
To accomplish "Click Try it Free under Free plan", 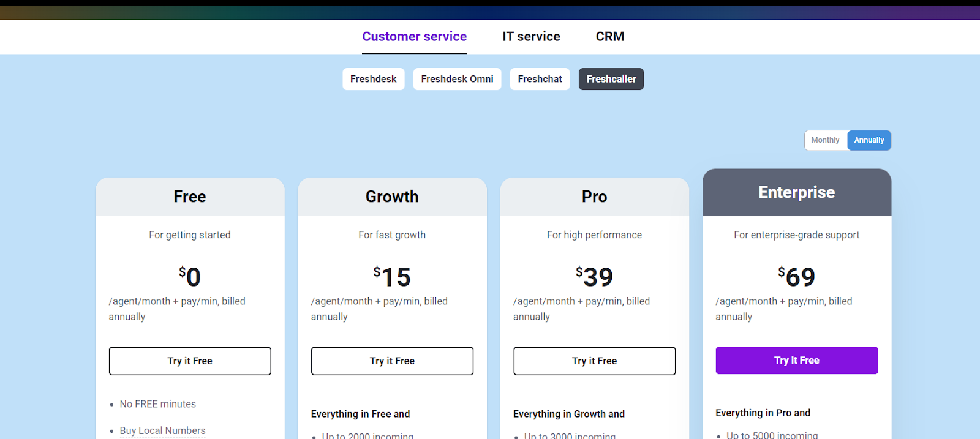I will click(190, 361).
